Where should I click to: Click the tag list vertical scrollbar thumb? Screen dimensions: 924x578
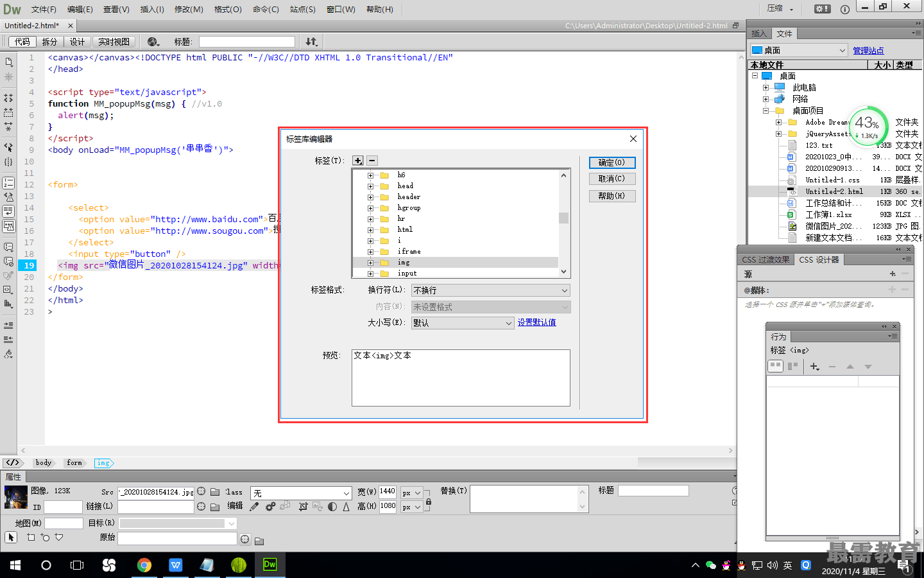[x=563, y=218]
